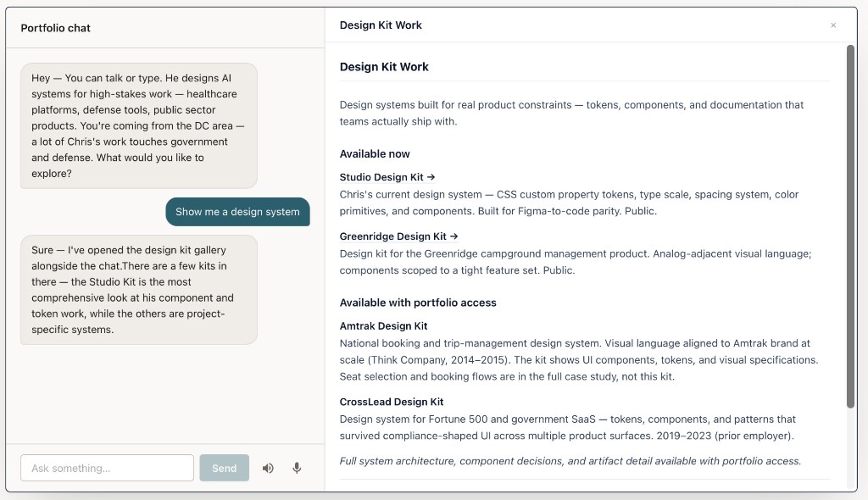Click the large 'Design Kit Work' content heading
This screenshot has width=868, height=500.
pos(384,67)
